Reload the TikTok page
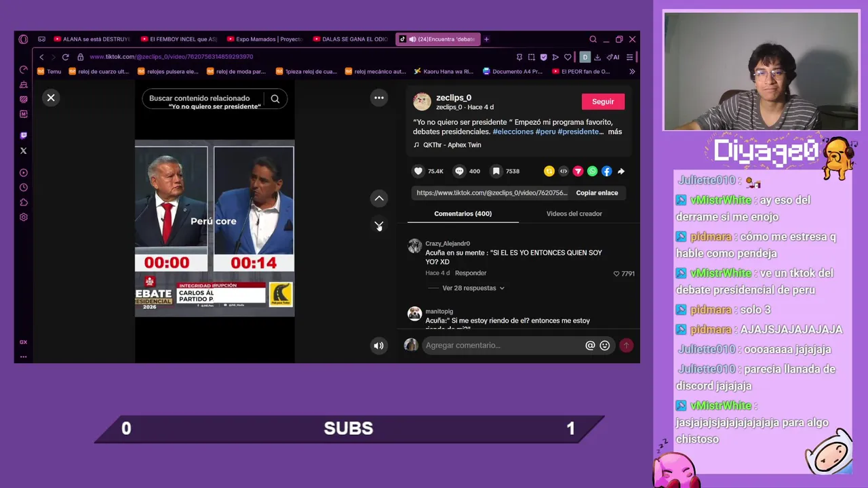The height and width of the screenshot is (488, 868). (x=65, y=57)
